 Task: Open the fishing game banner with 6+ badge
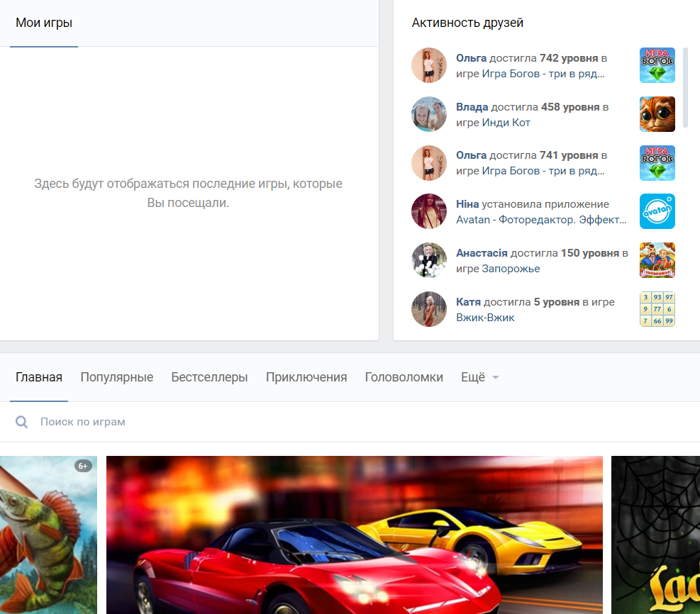48,535
